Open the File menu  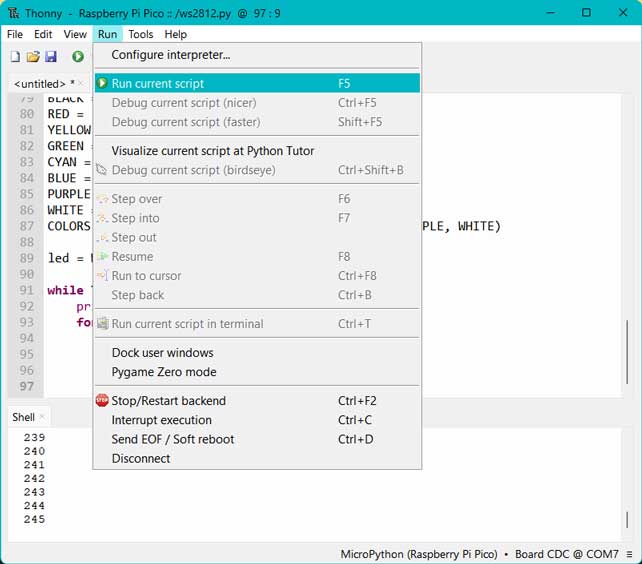coord(15,34)
